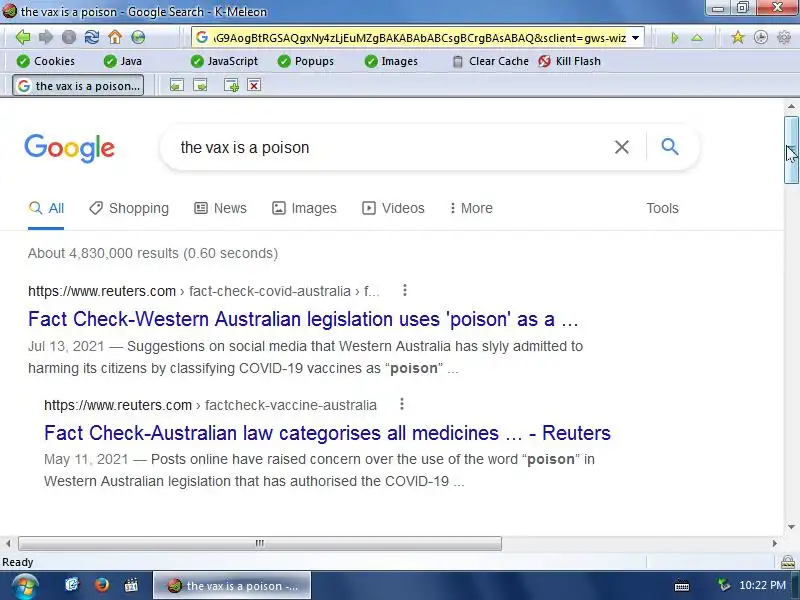
Task: Click the green up triangle icon
Action: pos(697,38)
